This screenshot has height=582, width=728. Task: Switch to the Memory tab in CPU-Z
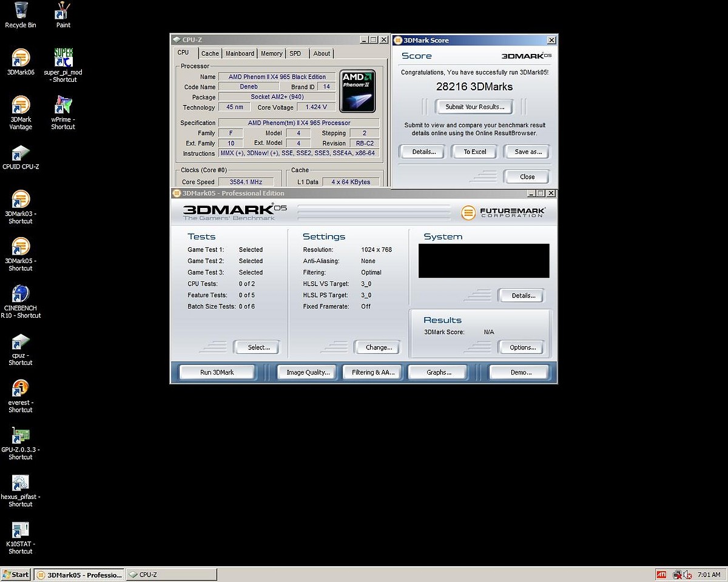pos(271,53)
